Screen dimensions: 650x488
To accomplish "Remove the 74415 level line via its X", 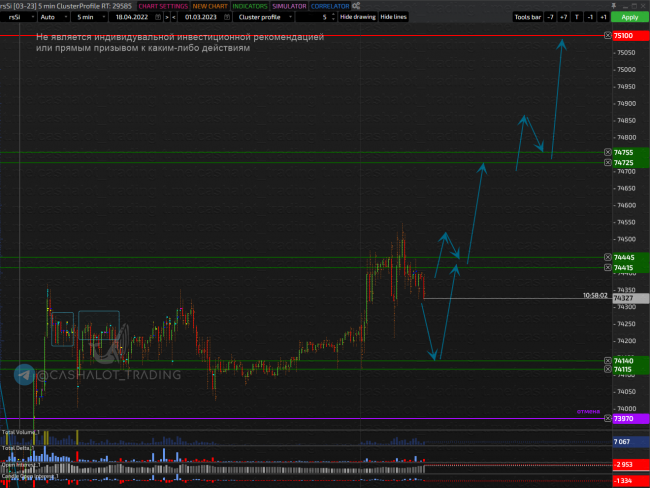I will 607,267.
